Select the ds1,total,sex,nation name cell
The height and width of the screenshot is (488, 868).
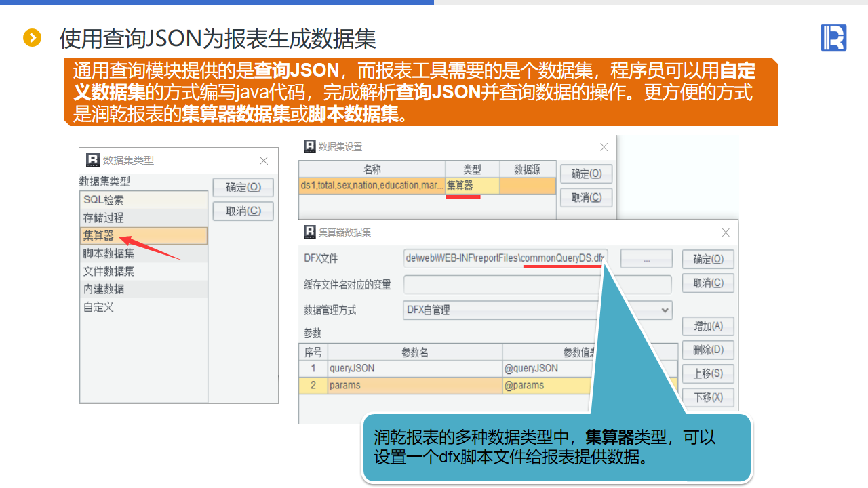(372, 186)
